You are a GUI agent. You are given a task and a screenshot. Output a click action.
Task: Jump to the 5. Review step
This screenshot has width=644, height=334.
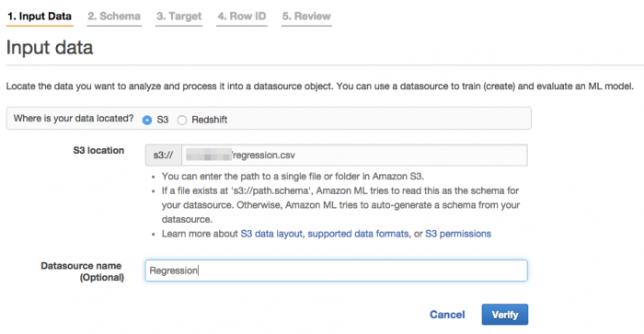pyautogui.click(x=306, y=17)
